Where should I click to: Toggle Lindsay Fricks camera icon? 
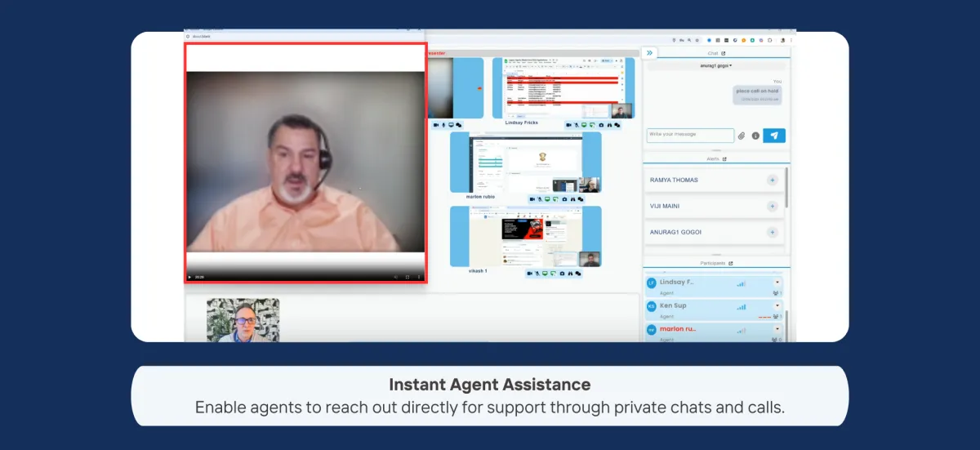click(568, 125)
